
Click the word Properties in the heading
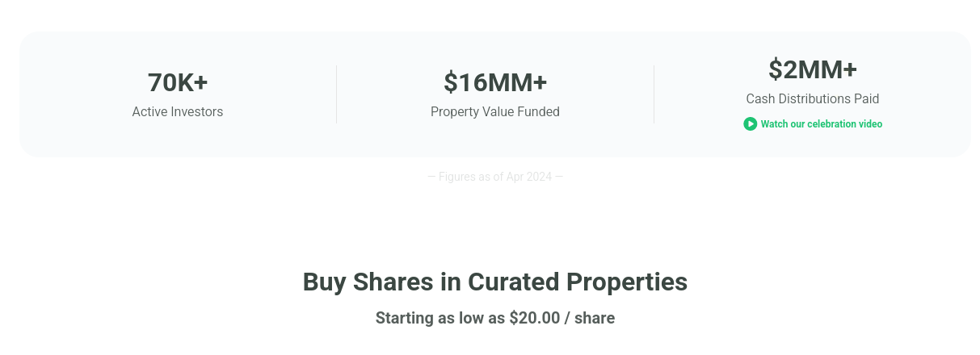point(627,282)
